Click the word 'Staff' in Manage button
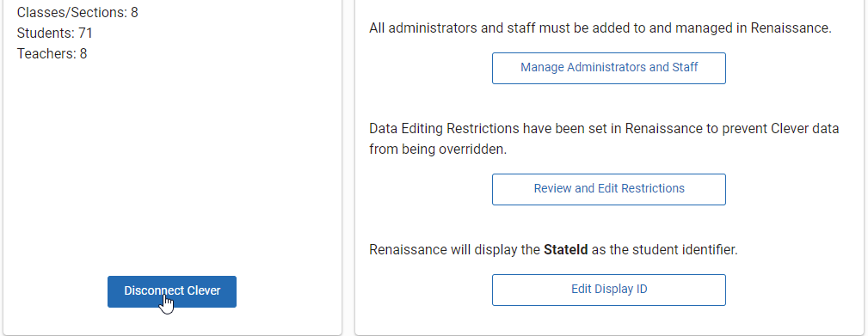Image resolution: width=868 pixels, height=336 pixels. tap(684, 67)
